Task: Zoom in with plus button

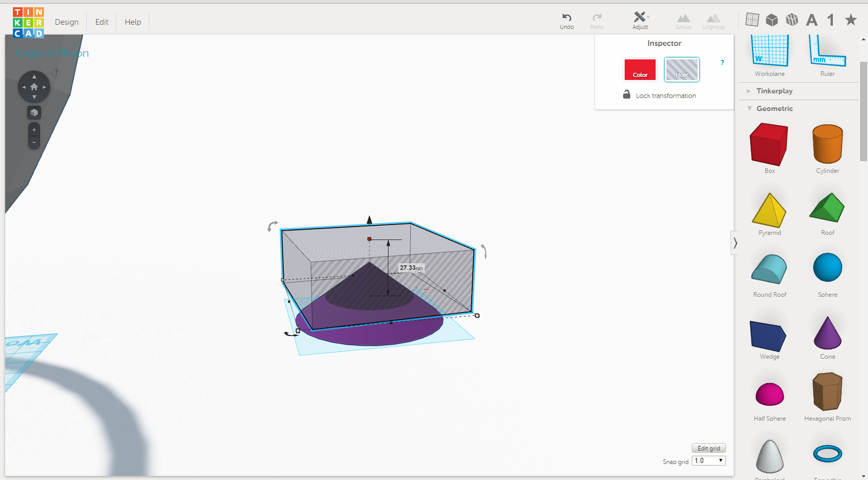Action: click(x=34, y=130)
